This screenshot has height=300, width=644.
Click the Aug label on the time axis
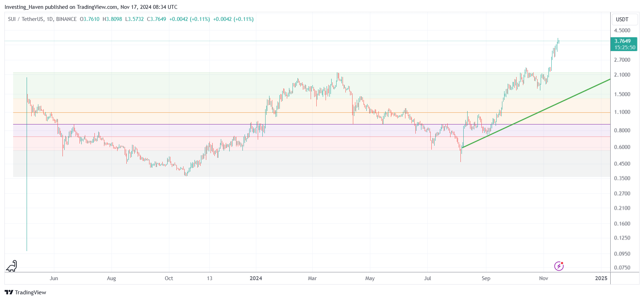coord(111,278)
